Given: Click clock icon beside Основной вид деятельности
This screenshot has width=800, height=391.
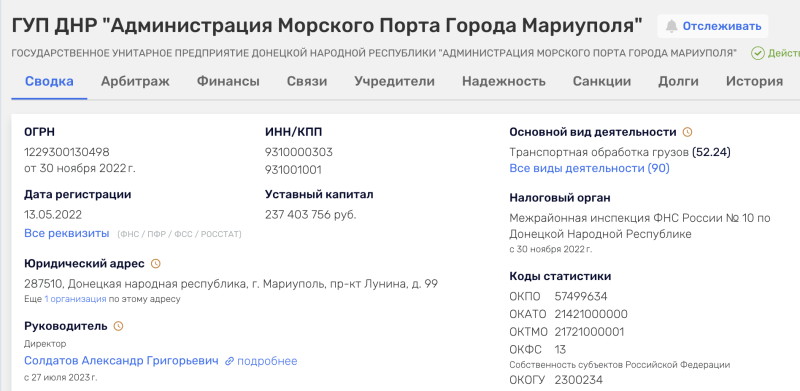Looking at the screenshot, I should tap(687, 132).
